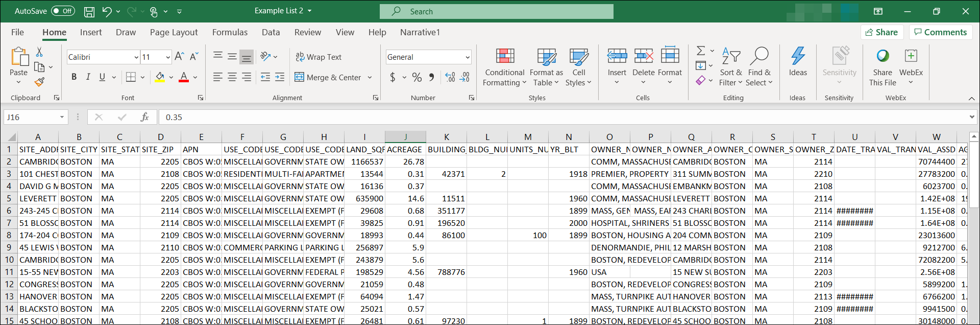
Task: Open the Comments pane button
Action: pyautogui.click(x=941, y=32)
